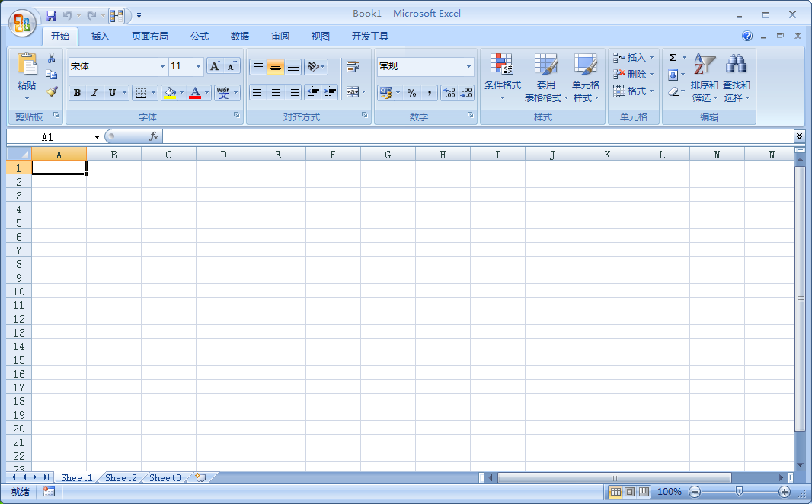This screenshot has height=504, width=812.
Task: Click 删除 cells button
Action: coord(634,75)
